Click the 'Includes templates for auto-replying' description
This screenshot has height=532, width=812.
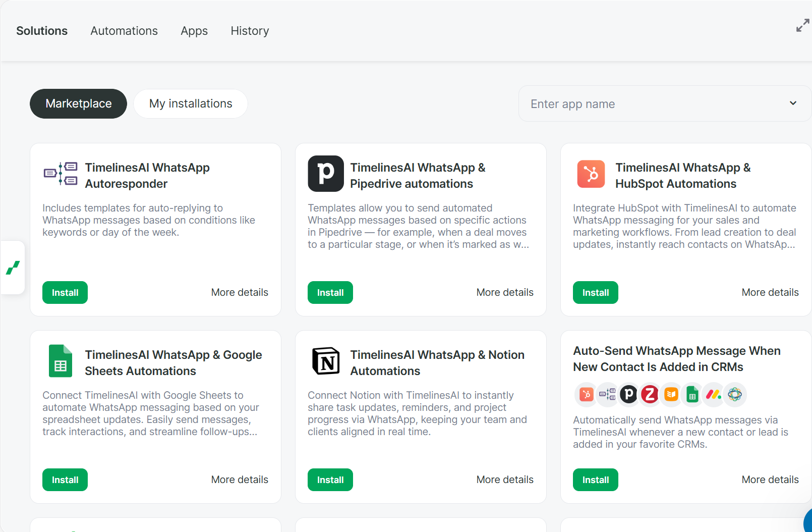149,220
